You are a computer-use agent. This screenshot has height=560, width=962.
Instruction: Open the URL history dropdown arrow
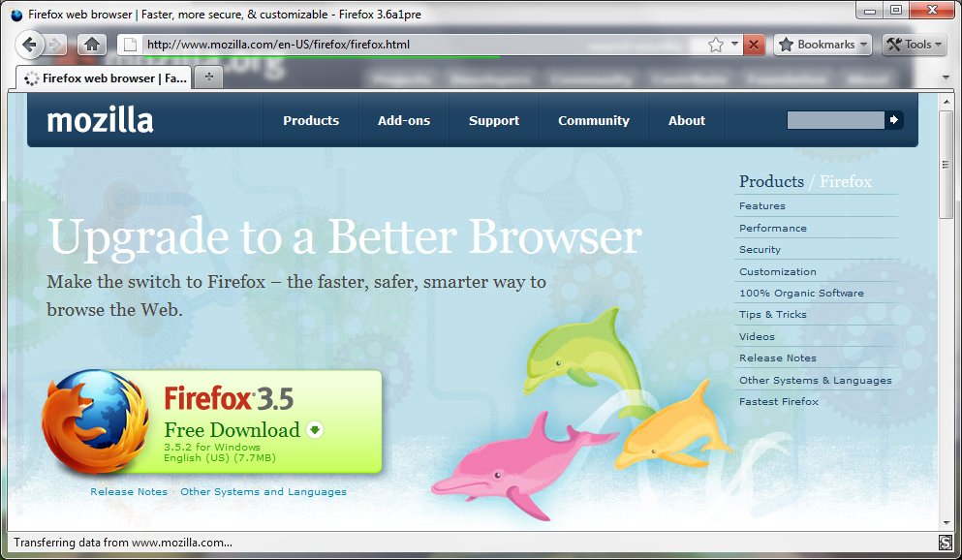coord(734,45)
